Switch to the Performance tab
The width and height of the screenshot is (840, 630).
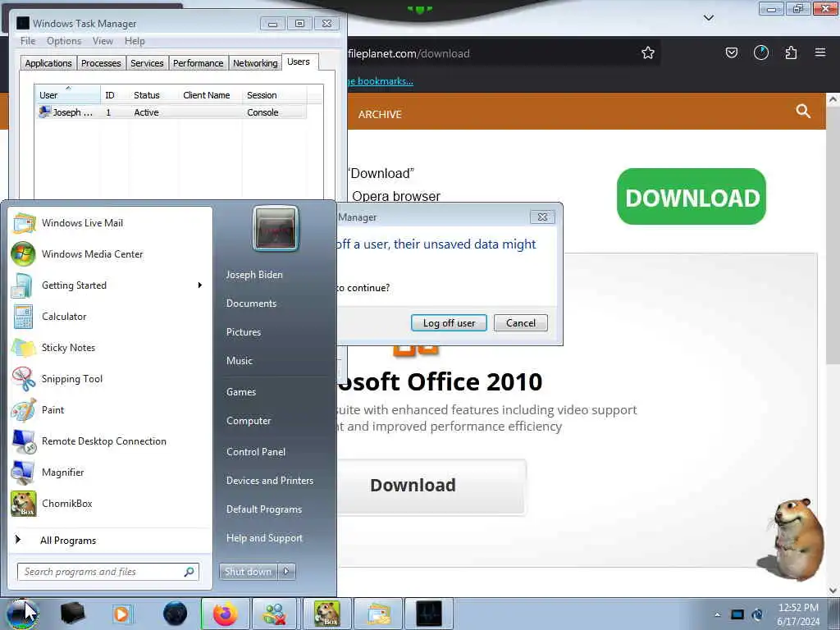[x=199, y=63]
